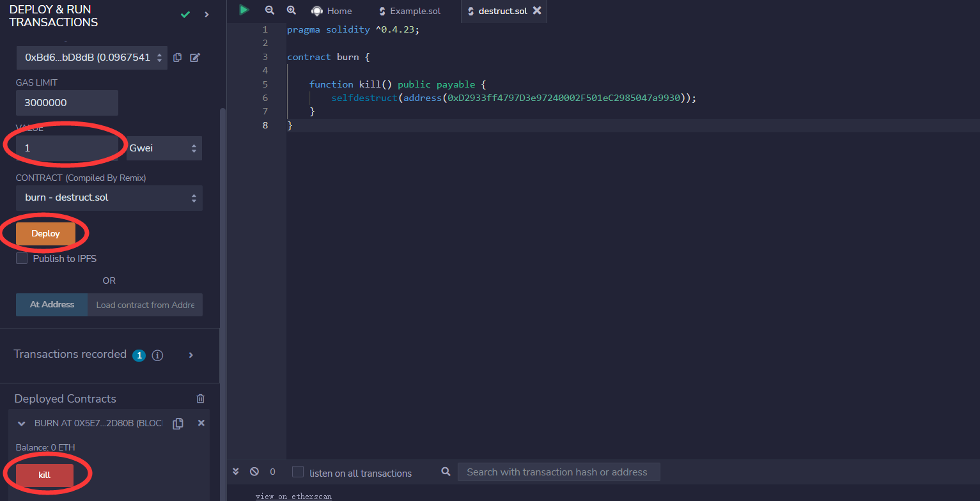The height and width of the screenshot is (501, 980).
Task: Click the green check icon in panel header
Action: (185, 15)
